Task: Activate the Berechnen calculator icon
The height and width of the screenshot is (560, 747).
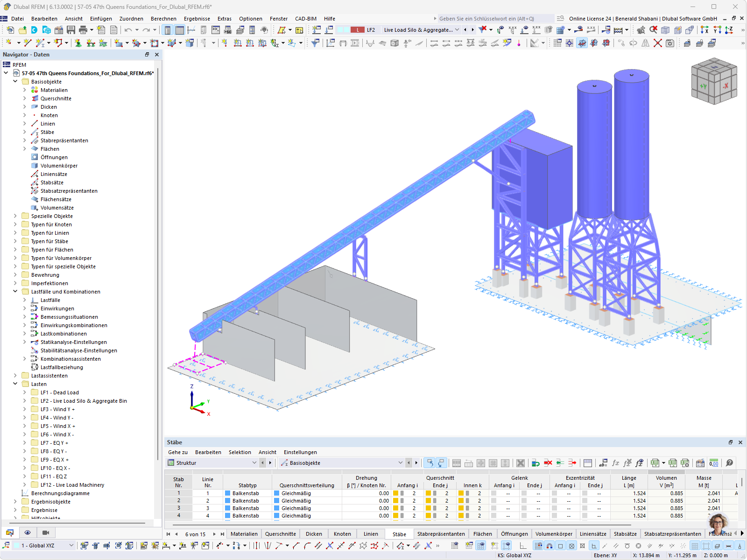Action: 617,29
